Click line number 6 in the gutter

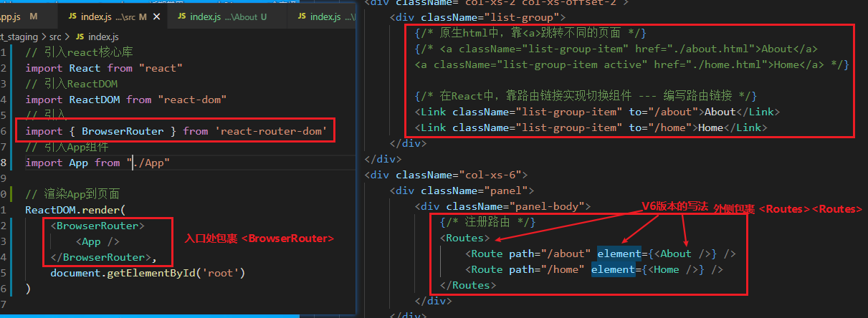pyautogui.click(x=4, y=131)
